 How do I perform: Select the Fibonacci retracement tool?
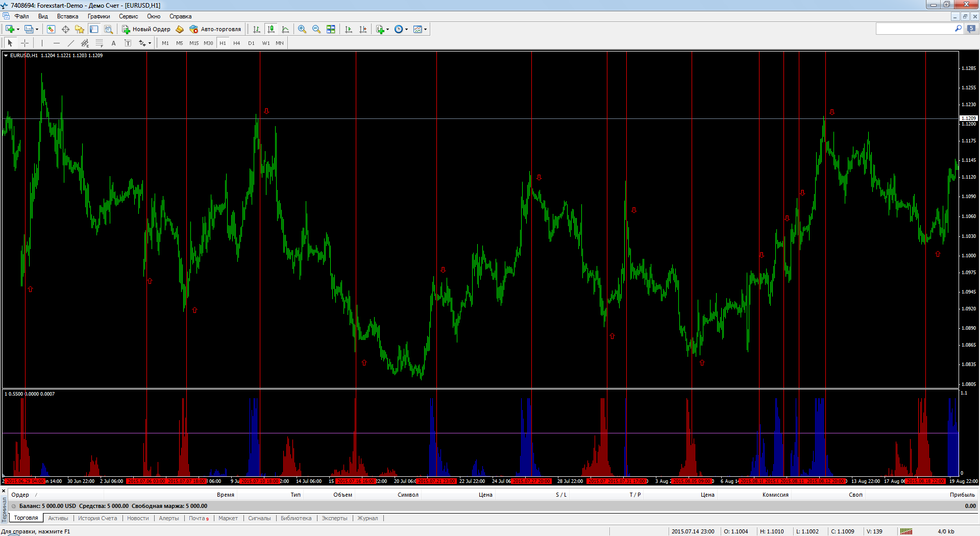(100, 43)
